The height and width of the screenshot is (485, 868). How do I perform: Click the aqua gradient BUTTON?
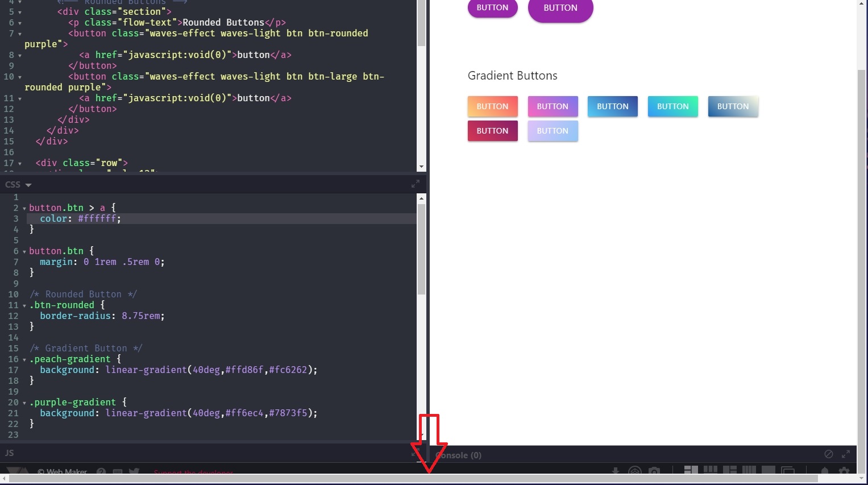pos(673,106)
